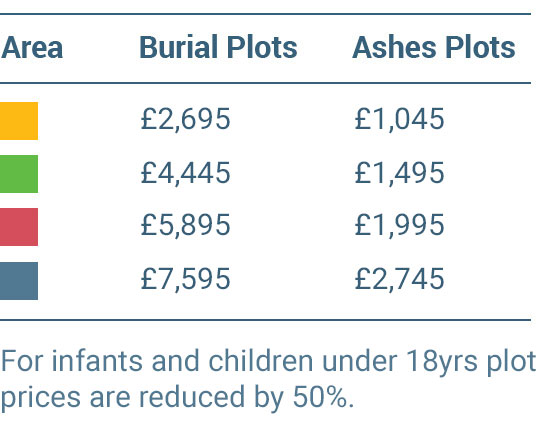546x423 pixels.
Task: Click the Ashes Plots column header
Action: point(434,47)
